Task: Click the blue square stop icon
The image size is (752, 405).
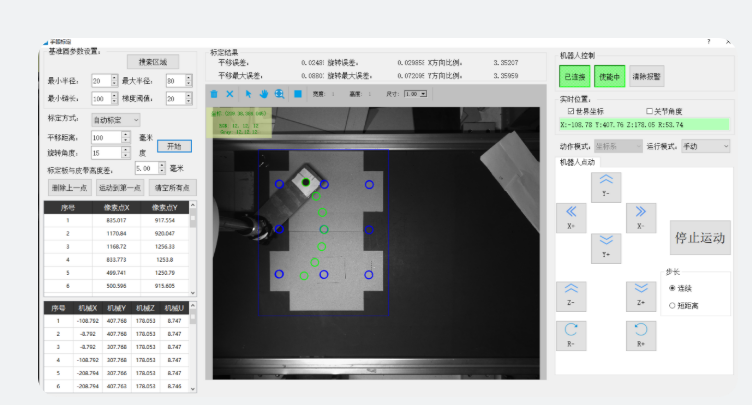Action: 298,94
